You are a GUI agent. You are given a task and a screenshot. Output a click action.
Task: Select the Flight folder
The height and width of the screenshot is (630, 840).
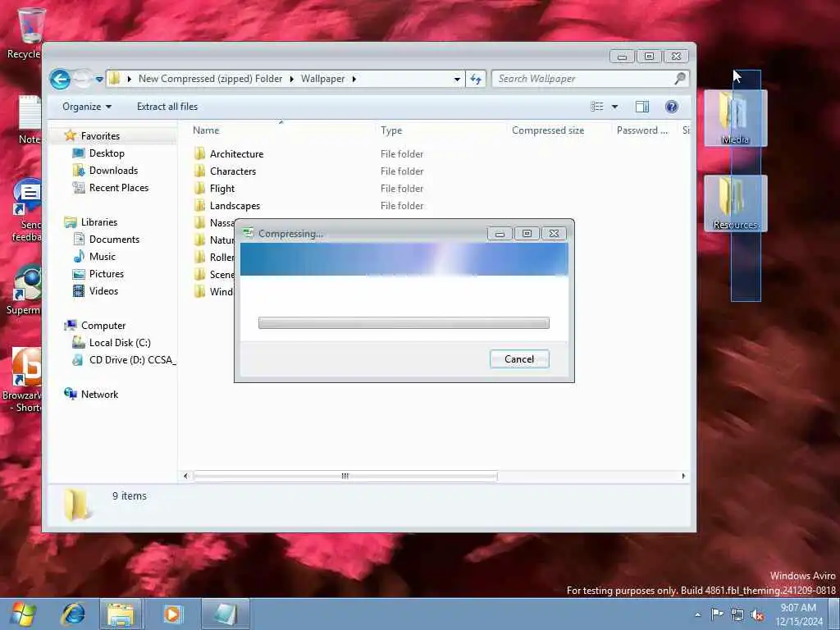coord(221,189)
